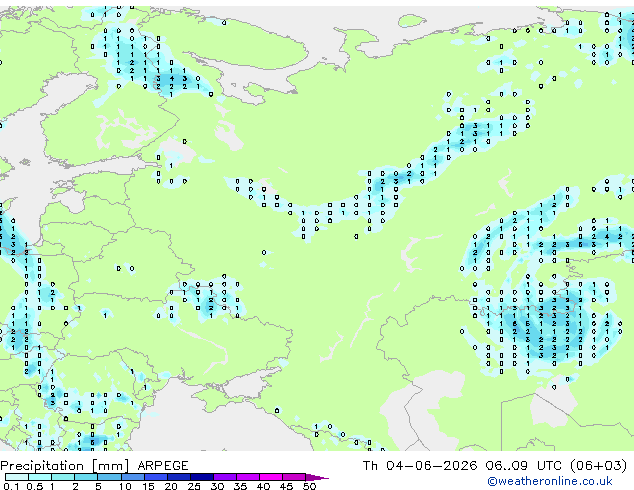Click the legend label '10'
This screenshot has height=490, width=634.
(x=125, y=486)
